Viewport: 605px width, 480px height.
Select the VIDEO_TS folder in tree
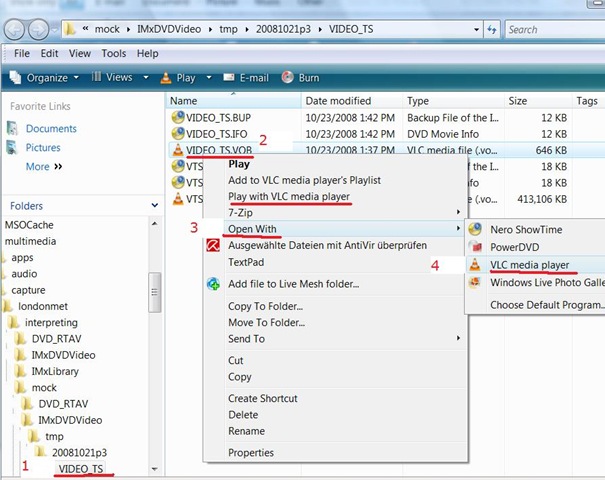pyautogui.click(x=80, y=469)
